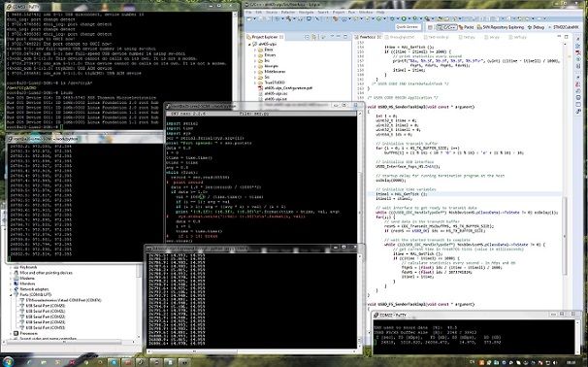Open Eclipse's File menu
The width and height of the screenshot is (588, 367).
(248, 12)
